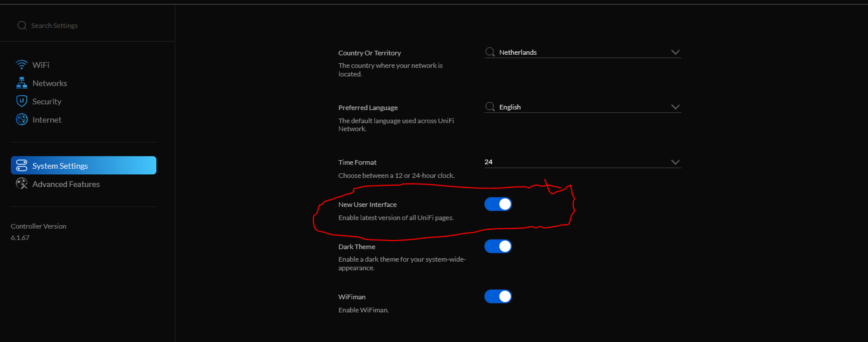Click the magnifier icon next to Netherlands
868x342 pixels.
tap(490, 52)
